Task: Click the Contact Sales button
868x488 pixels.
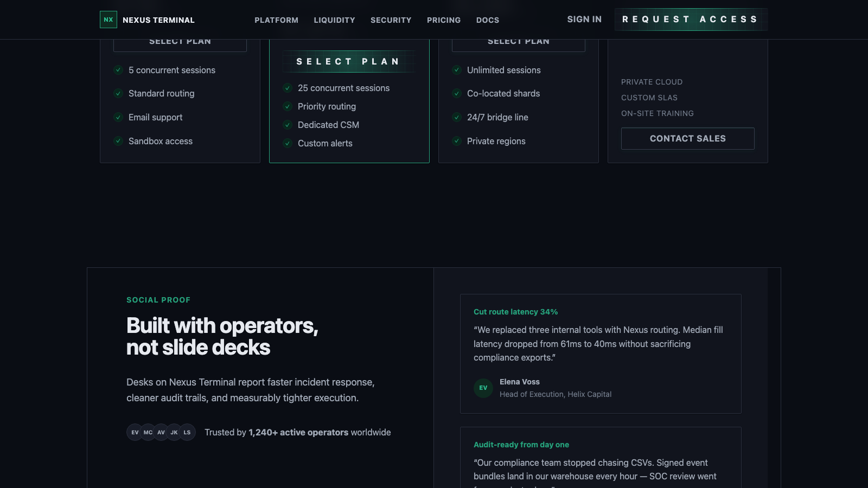Action: [688, 138]
